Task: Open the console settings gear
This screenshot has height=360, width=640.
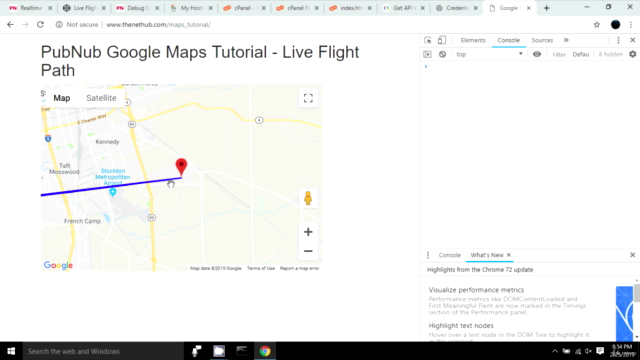Action: (x=633, y=54)
